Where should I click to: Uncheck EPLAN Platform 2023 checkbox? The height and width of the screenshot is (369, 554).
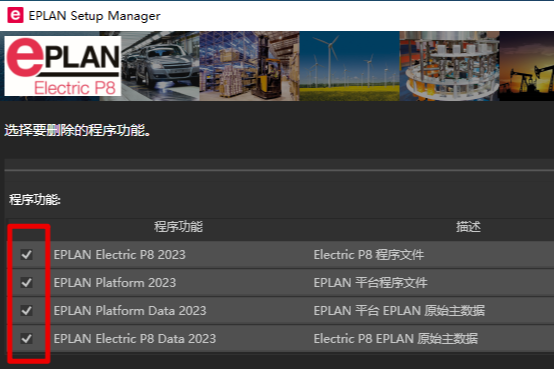coord(26,282)
